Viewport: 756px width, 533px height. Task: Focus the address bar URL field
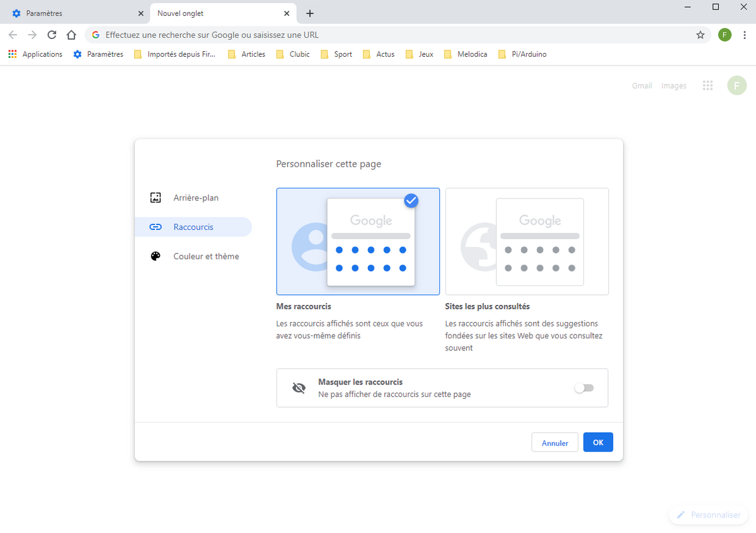coord(397,35)
